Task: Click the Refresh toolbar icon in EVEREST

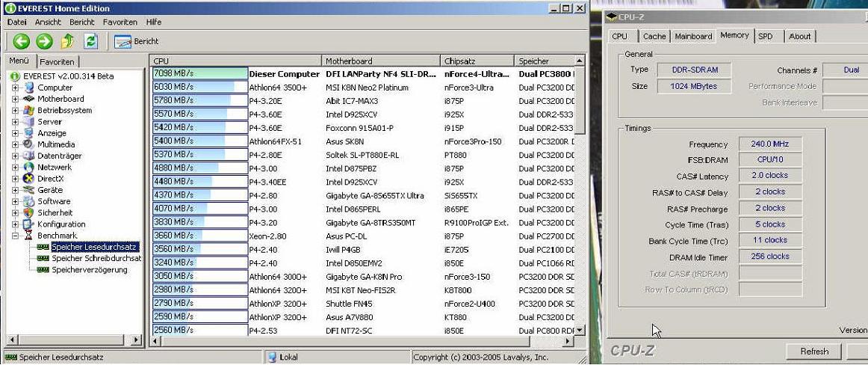Action: point(91,41)
